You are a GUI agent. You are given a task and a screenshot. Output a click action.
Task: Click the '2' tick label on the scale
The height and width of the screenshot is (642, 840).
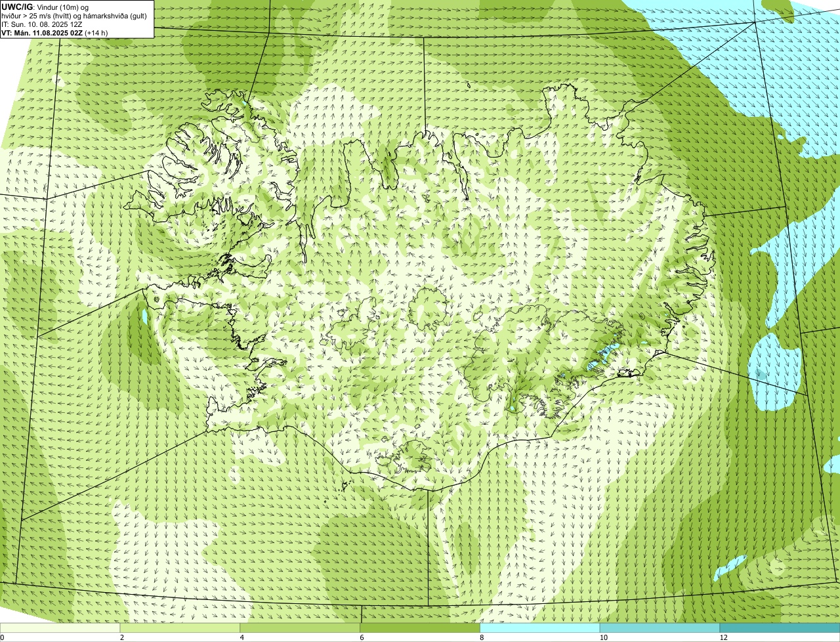click(x=122, y=637)
